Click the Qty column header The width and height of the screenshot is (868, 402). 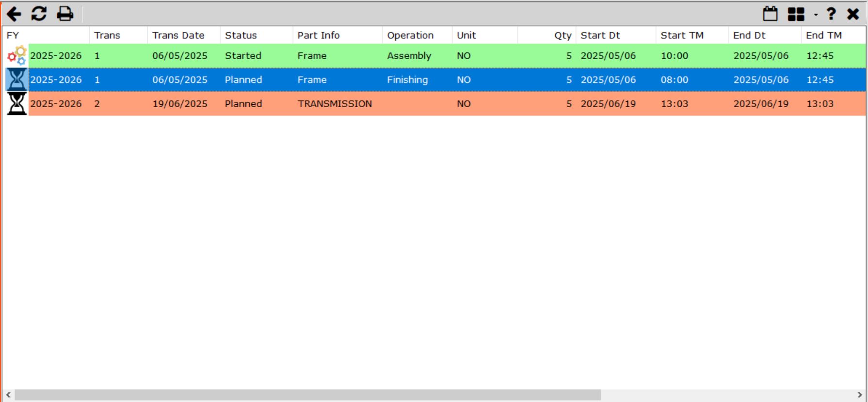coord(563,35)
